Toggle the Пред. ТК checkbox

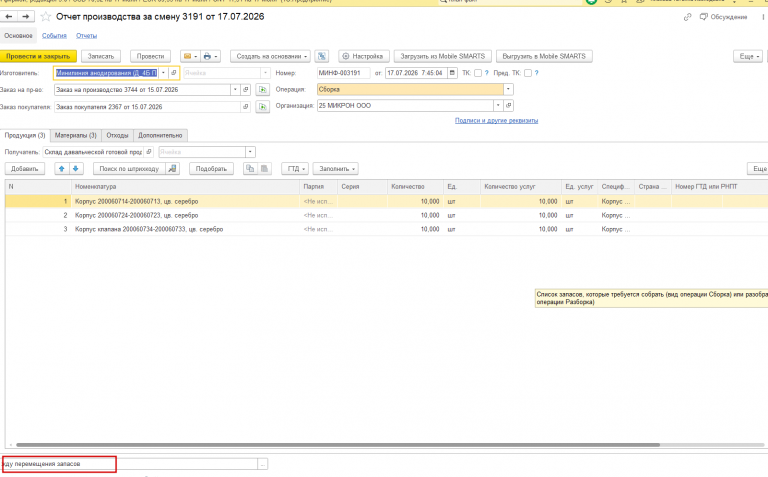tap(528, 73)
